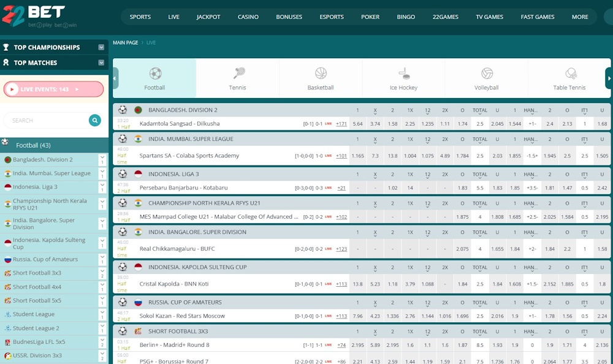This screenshot has width=613, height=364.
Task: Select India. Bangalore. Super Division in sidebar
Action: 44,224
